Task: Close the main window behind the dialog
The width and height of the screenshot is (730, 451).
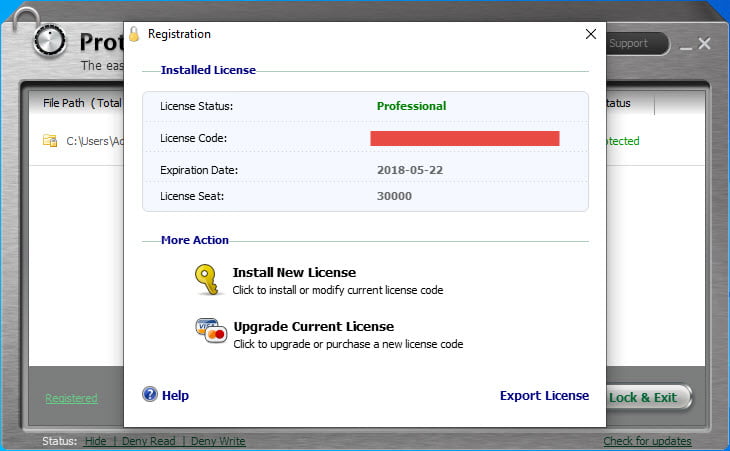Action: (704, 44)
